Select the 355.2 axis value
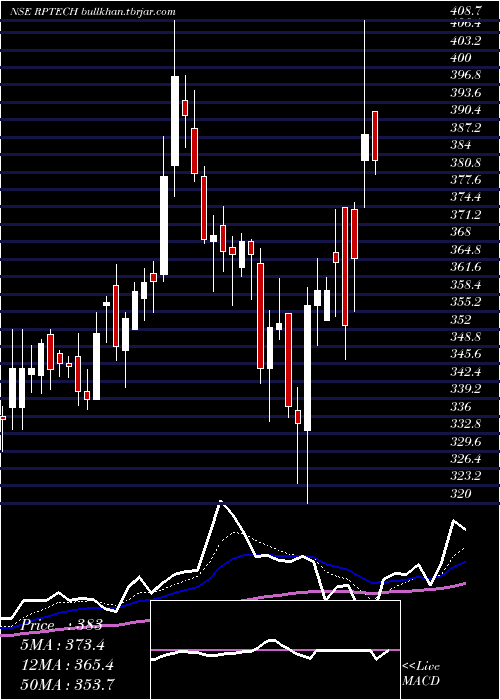 coord(466,302)
